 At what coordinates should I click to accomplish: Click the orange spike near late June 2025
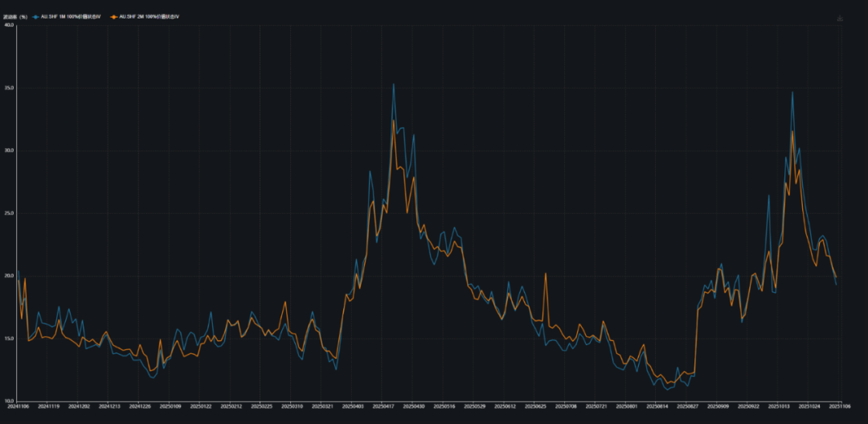pyautogui.click(x=546, y=274)
